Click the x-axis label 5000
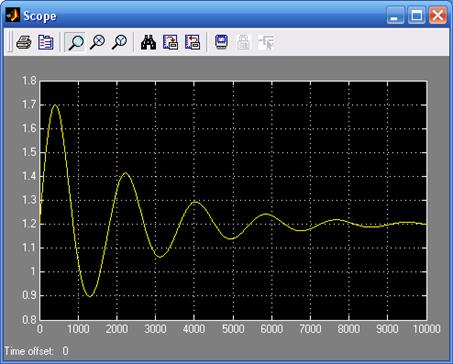The image size is (453, 364). click(x=233, y=329)
